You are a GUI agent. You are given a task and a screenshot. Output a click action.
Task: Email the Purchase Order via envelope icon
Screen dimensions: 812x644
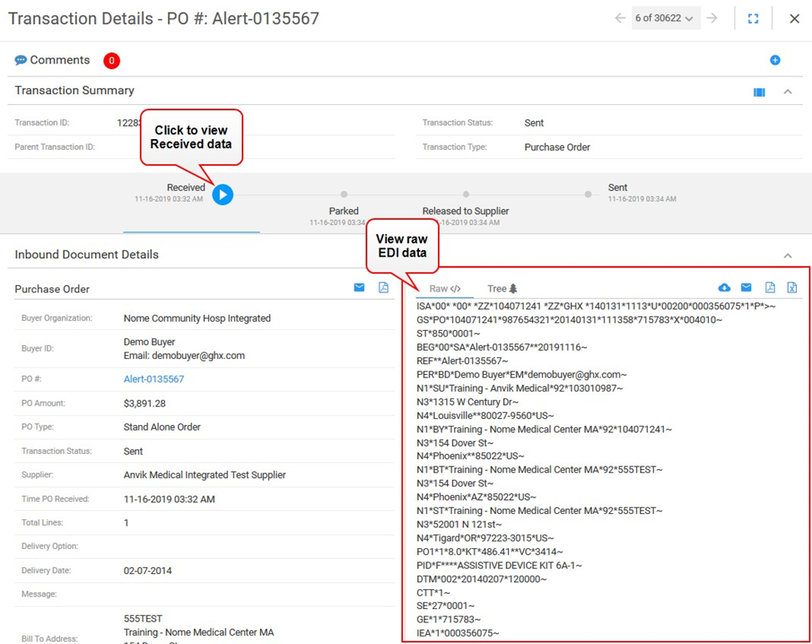(x=359, y=288)
